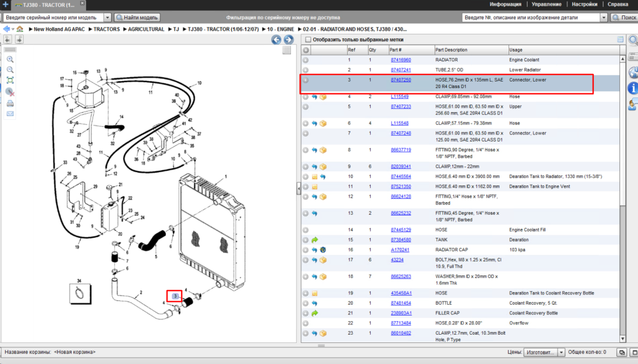Click blue arrow icon in L115548 row

tap(315, 123)
